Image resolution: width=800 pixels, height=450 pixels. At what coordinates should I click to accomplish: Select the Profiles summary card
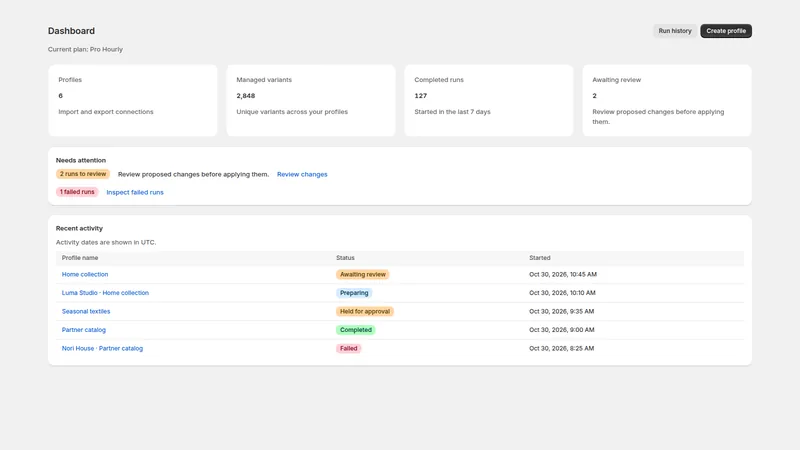click(x=133, y=101)
